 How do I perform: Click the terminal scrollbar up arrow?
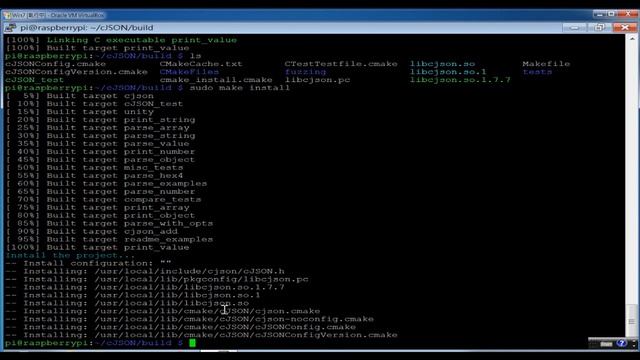click(x=632, y=39)
